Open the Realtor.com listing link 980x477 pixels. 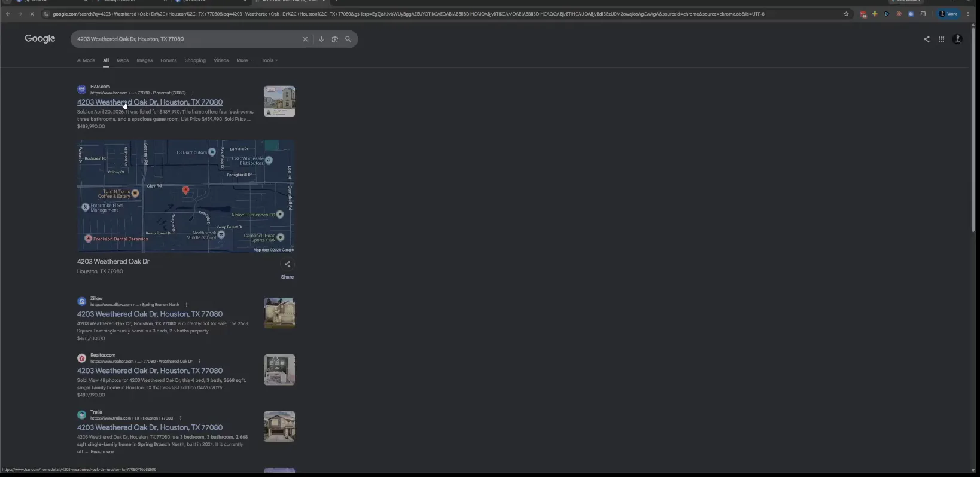150,371
